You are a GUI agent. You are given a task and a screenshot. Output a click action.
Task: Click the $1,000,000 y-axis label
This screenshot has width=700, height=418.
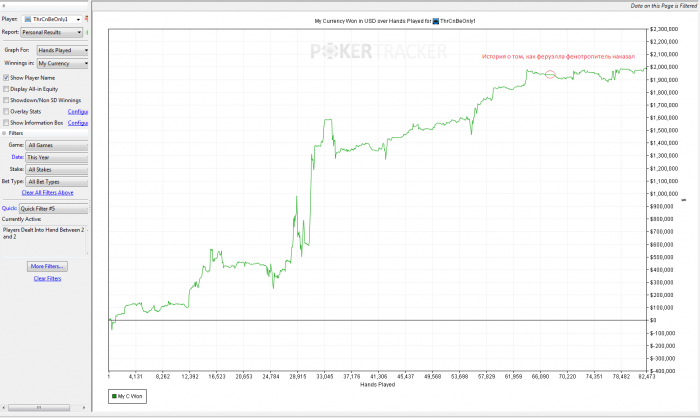(x=664, y=194)
